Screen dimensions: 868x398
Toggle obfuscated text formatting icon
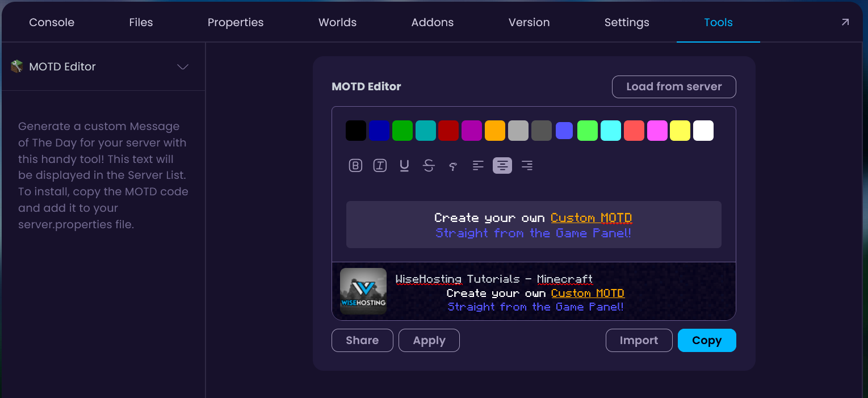[453, 166]
